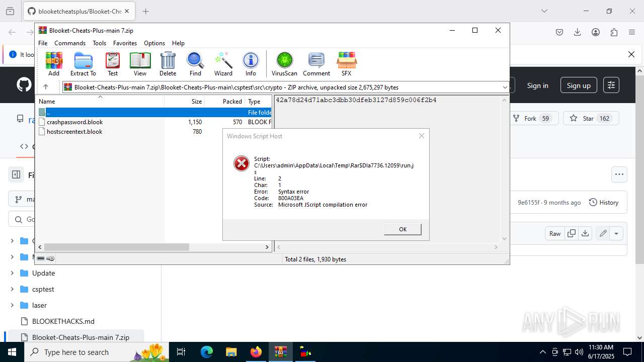The height and width of the screenshot is (362, 644).
Task: Open File Explorer from taskbar
Action: [231, 352]
